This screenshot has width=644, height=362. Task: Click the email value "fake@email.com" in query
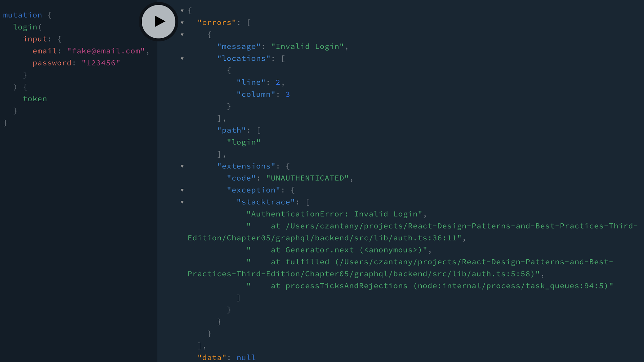tap(106, 51)
